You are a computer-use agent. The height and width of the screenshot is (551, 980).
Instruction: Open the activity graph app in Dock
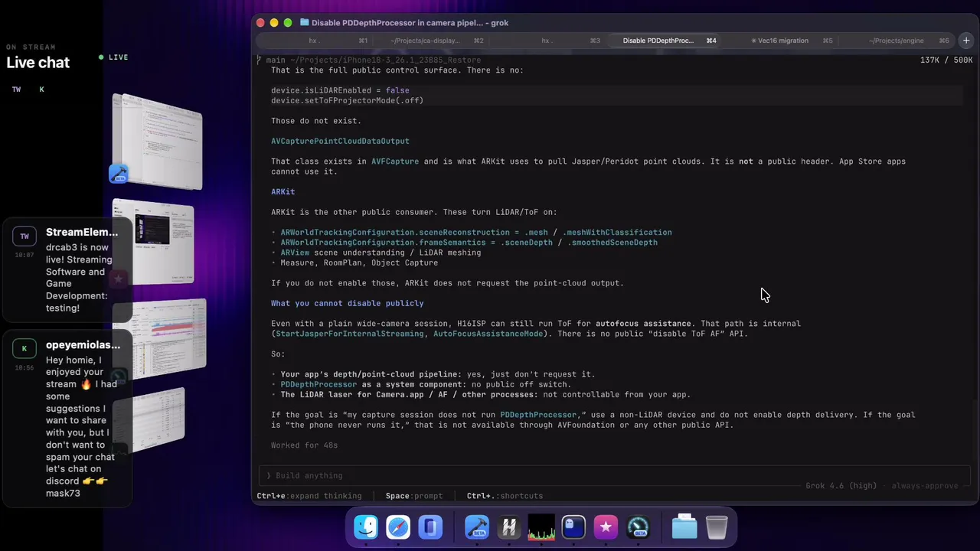541,527
